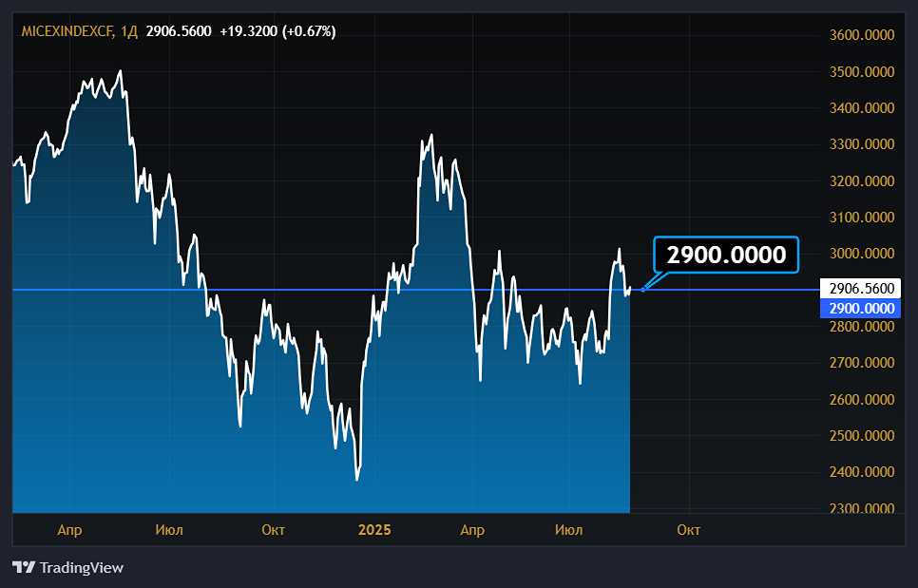Click the header last price 2906.5600
Viewport: 918px width, 588px height.
click(x=179, y=31)
